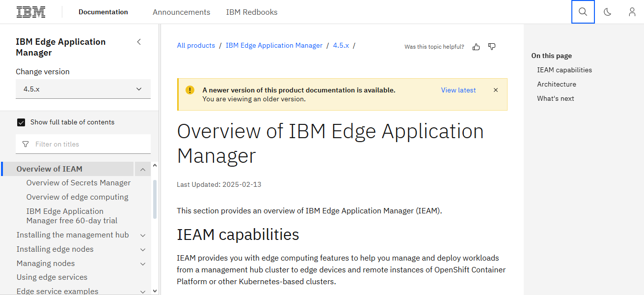Expand Installing the management hub section
This screenshot has width=644, height=295.
tap(142, 235)
